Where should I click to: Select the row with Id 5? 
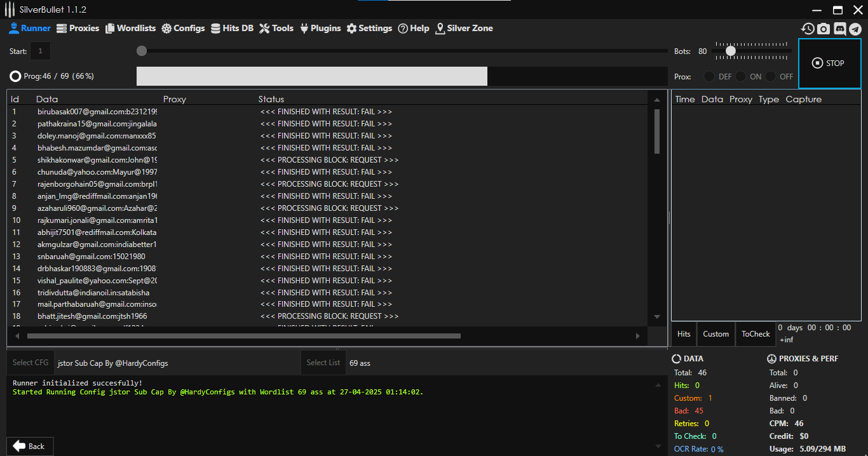[329, 160]
